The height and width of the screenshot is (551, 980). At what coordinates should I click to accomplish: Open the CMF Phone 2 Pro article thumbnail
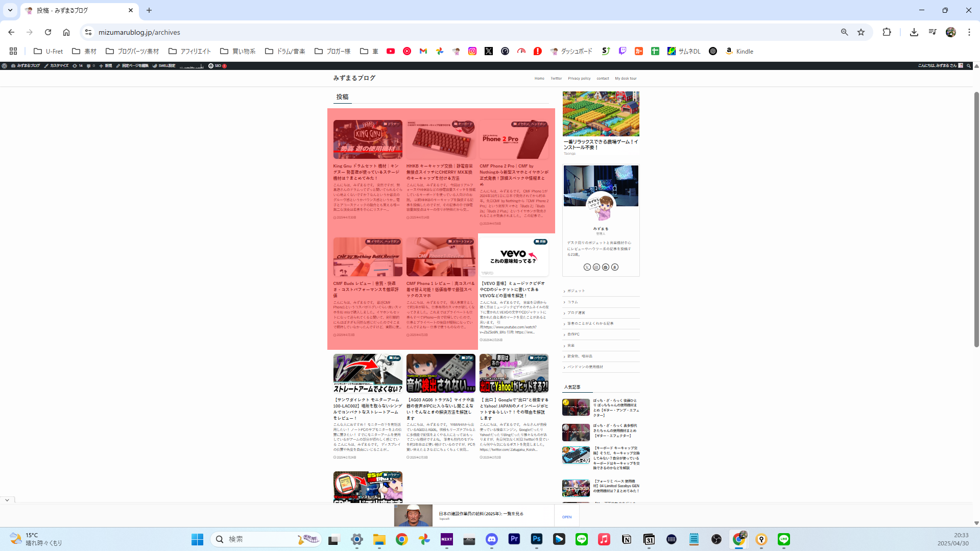coord(514,139)
